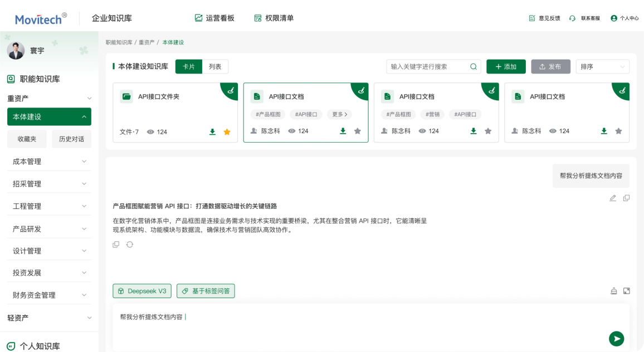Collapse the 重资产 group
Image resolution: width=644 pixels, height=352 pixels.
[49, 99]
